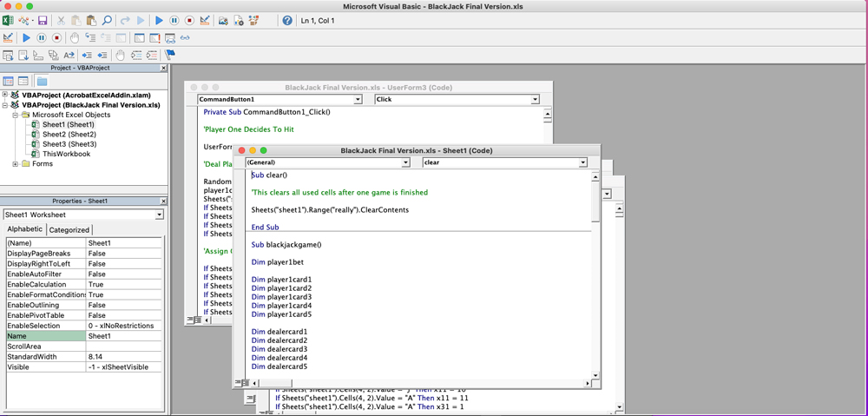Select Sheet2 (Sheet2) in project tree

point(69,135)
